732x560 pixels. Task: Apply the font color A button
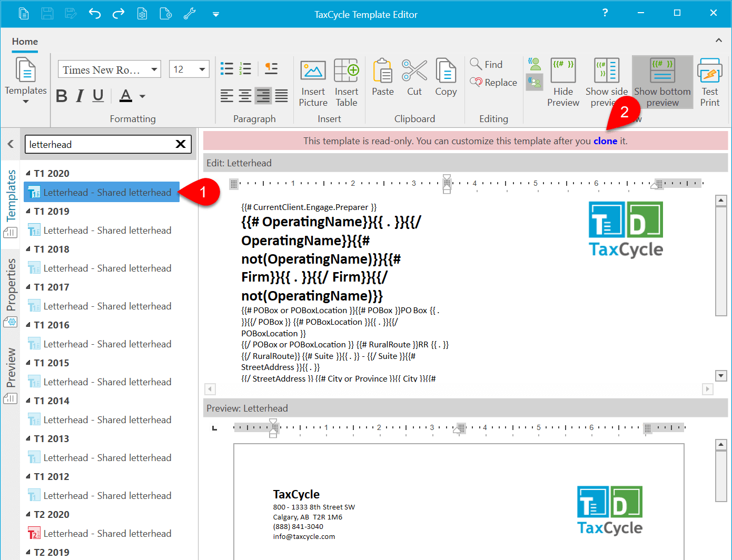[x=125, y=96]
